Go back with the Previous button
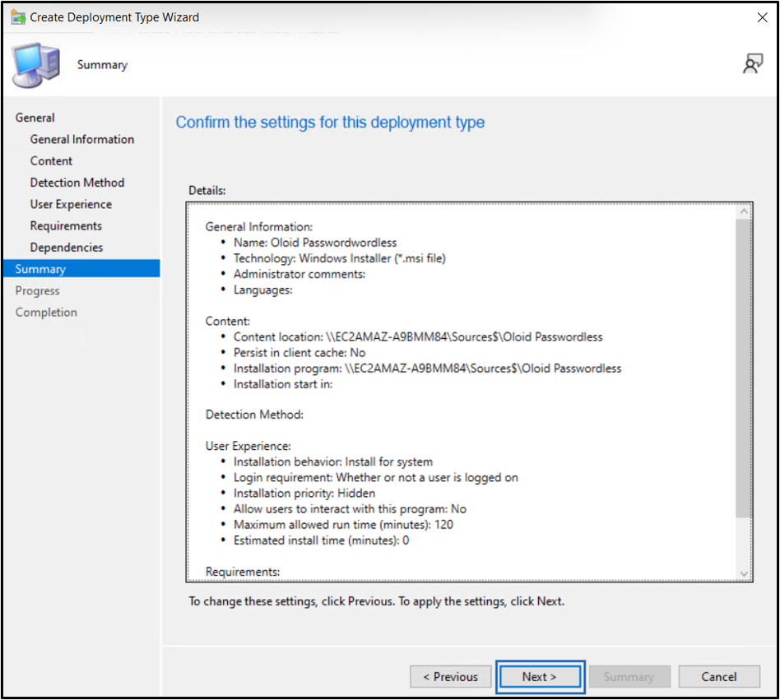 click(x=450, y=677)
